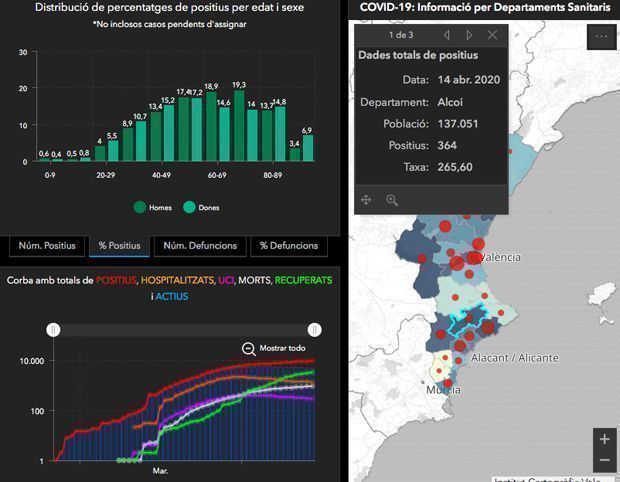620x482 pixels.
Task: Open the three-dots map options menu
Action: pyautogui.click(x=600, y=37)
